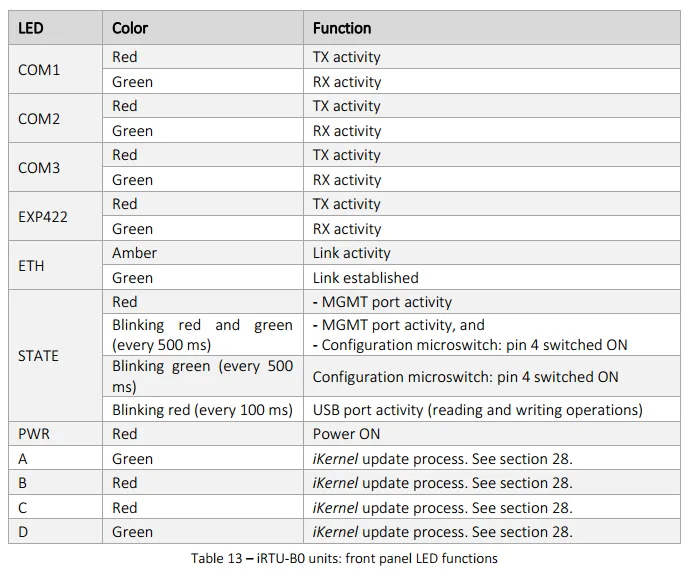
Task: Select the STATE LED cell
Action: tap(55, 355)
